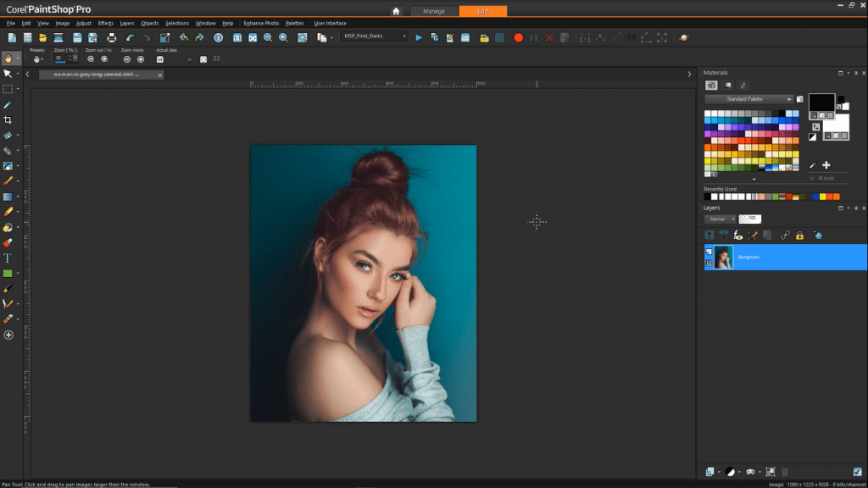The image size is (868, 488).
Task: Delete the current layer using the trash button
Action: coord(785,473)
